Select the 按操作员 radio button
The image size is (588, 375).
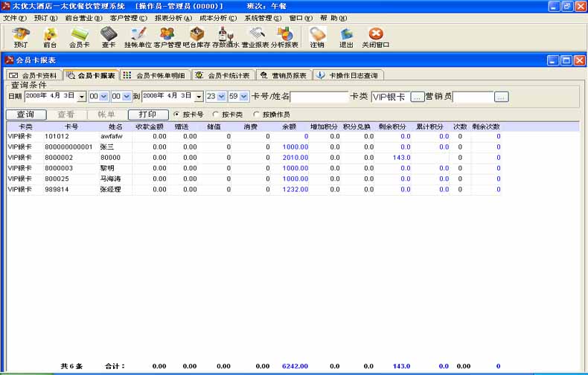pos(257,115)
